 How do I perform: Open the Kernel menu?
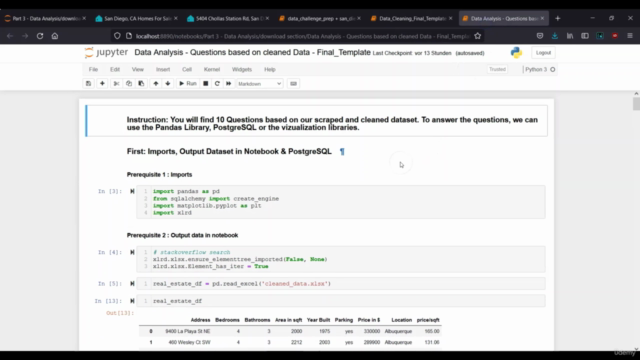coord(212,69)
